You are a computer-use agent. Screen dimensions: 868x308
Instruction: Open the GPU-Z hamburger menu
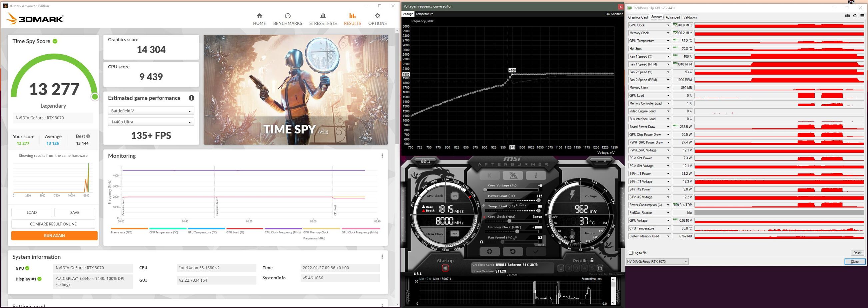click(x=862, y=16)
